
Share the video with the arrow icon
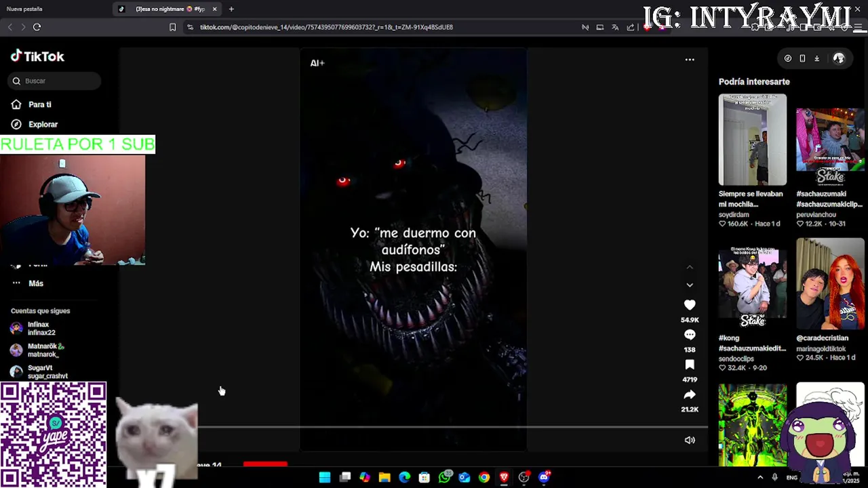point(690,394)
